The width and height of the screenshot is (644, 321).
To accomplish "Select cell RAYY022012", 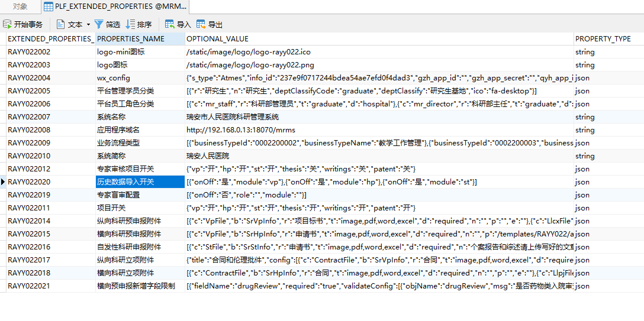I will [x=51, y=169].
